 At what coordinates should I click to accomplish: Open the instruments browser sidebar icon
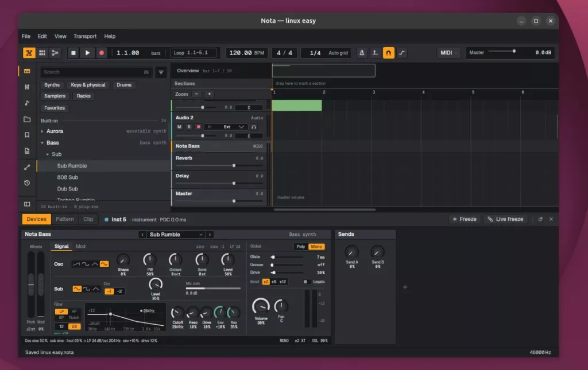point(27,71)
